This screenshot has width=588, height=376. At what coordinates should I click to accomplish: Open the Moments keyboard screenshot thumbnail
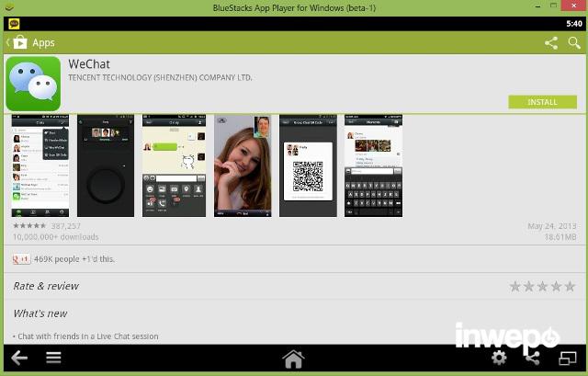click(x=374, y=165)
